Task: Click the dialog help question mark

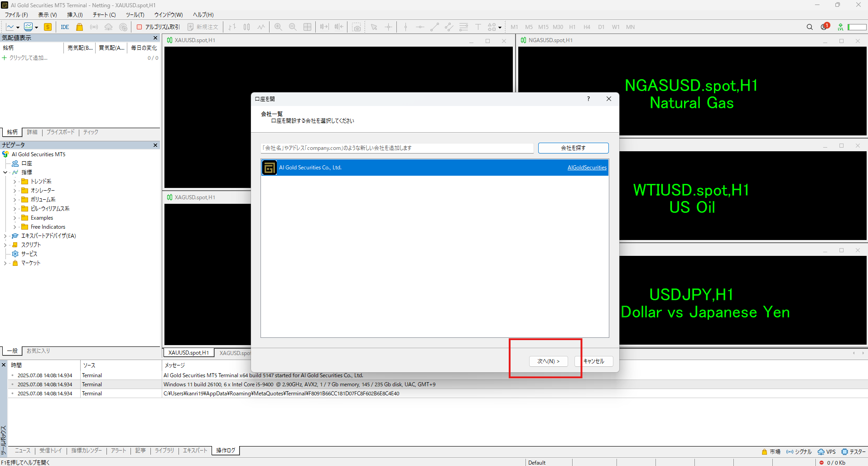Action: [x=588, y=99]
